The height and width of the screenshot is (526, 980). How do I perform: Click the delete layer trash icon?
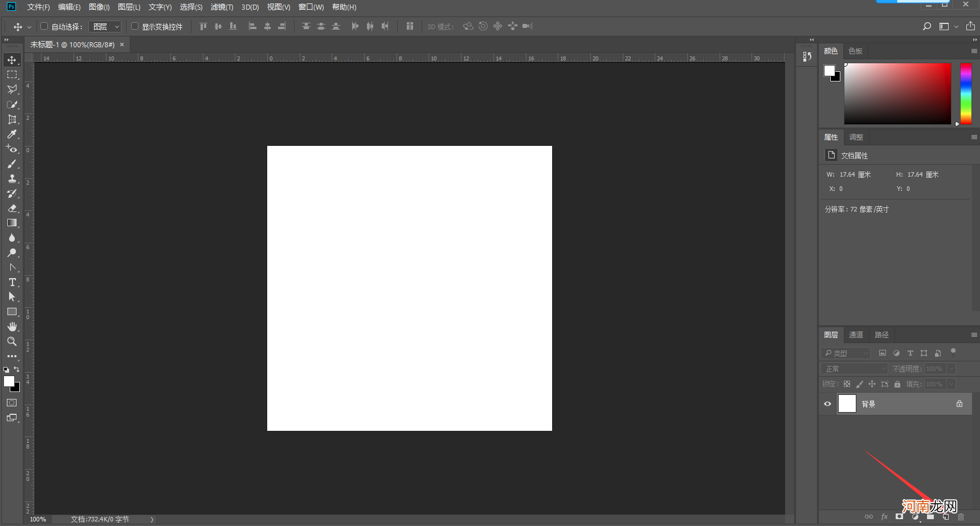click(x=961, y=517)
